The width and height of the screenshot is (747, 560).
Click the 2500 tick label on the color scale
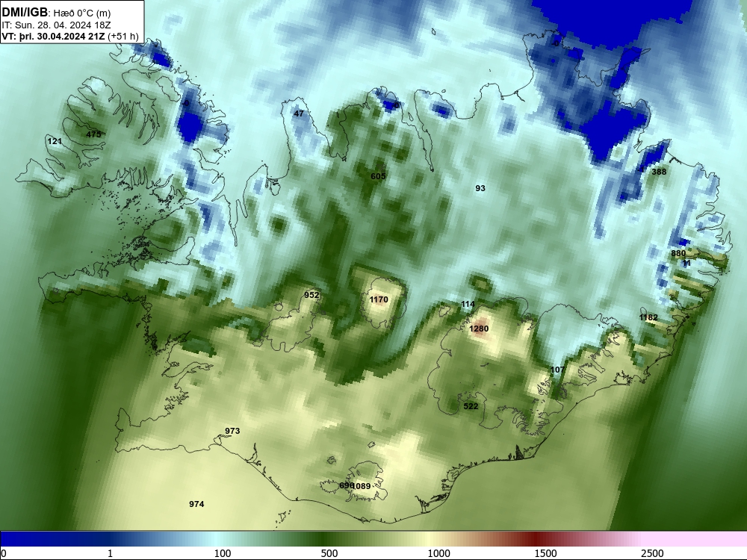point(652,553)
